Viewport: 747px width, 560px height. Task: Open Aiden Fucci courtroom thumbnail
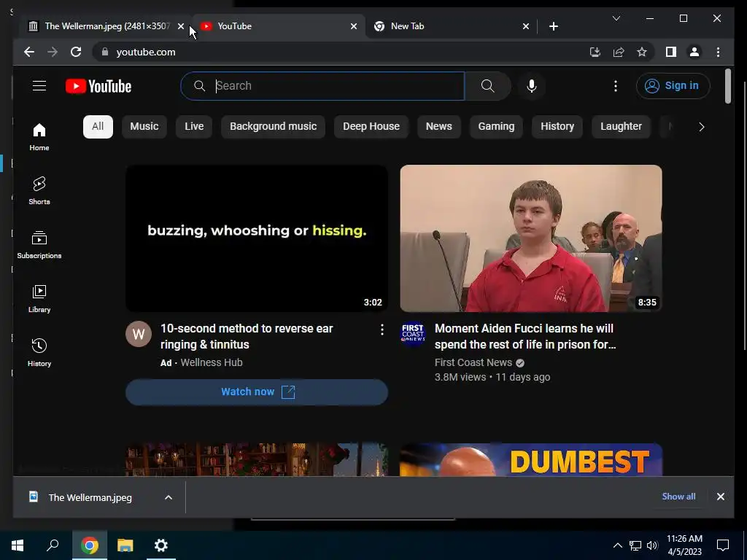(531, 238)
